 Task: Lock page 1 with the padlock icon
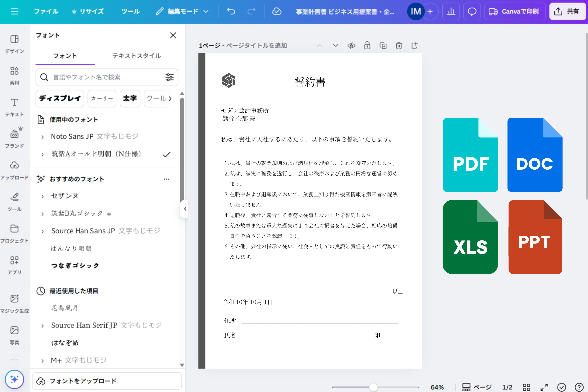click(367, 45)
